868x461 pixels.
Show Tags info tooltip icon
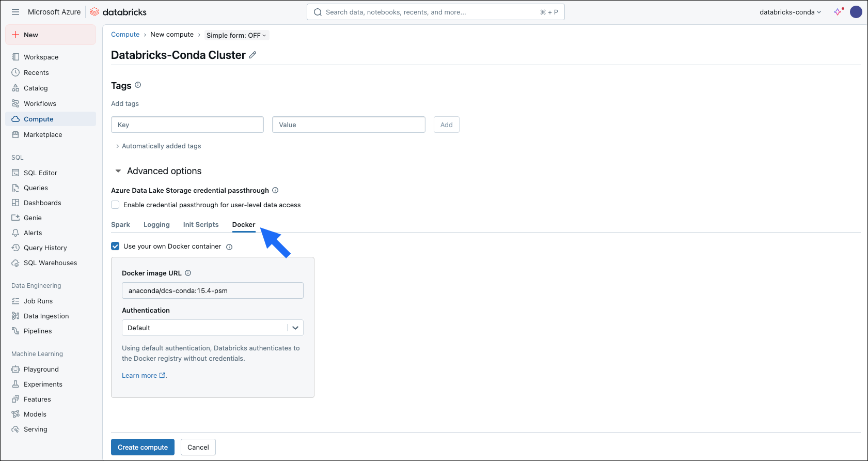(x=138, y=85)
